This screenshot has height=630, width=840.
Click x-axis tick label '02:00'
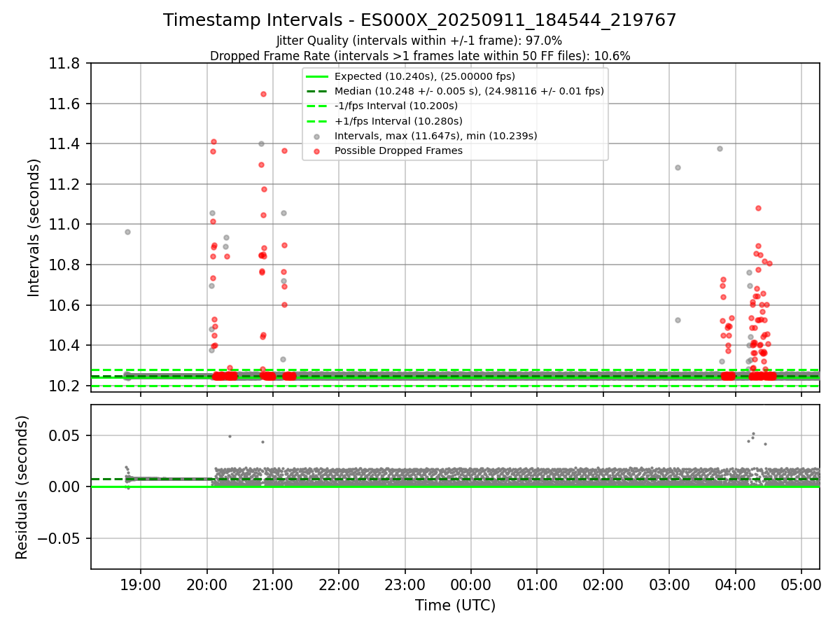[603, 584]
